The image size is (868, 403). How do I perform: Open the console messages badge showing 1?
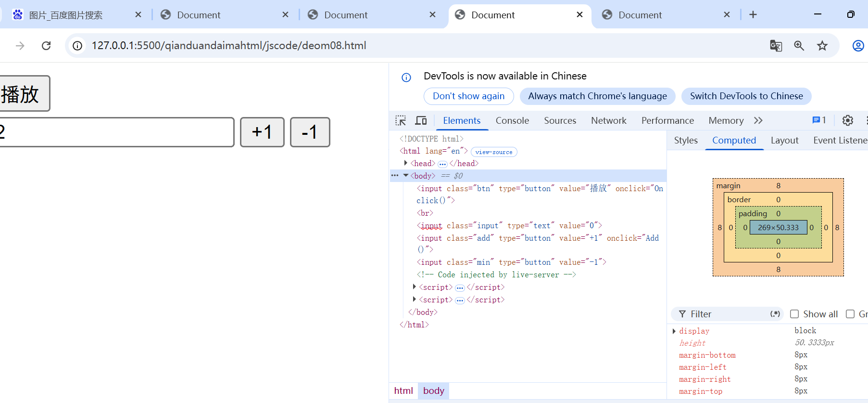(819, 120)
